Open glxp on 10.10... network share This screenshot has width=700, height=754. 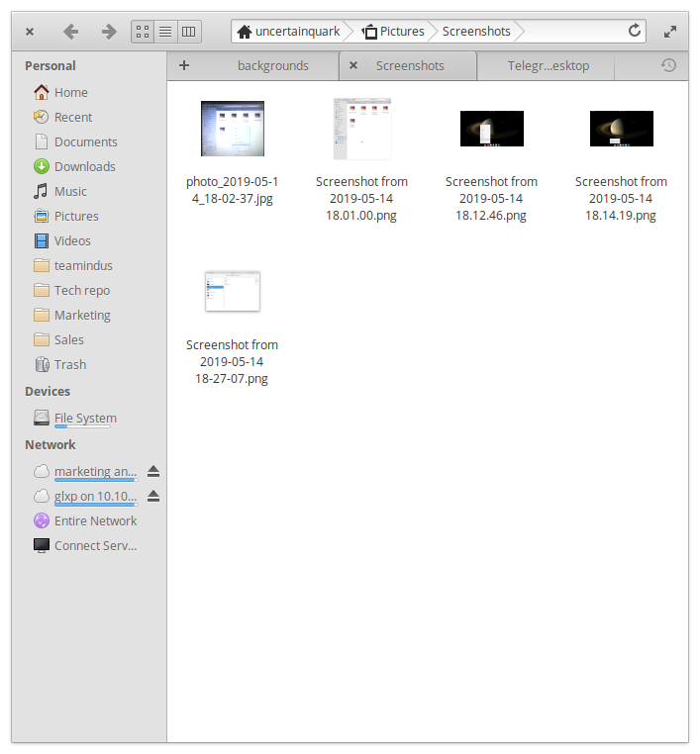85,497
